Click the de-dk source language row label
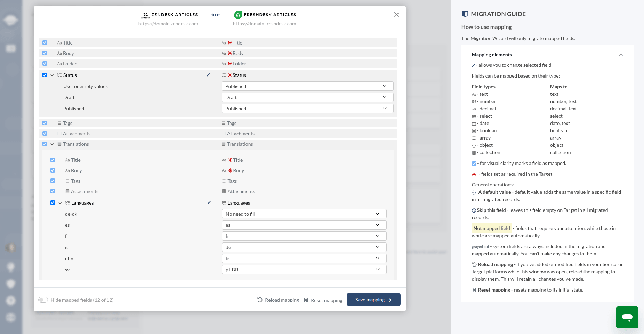 tap(71, 214)
